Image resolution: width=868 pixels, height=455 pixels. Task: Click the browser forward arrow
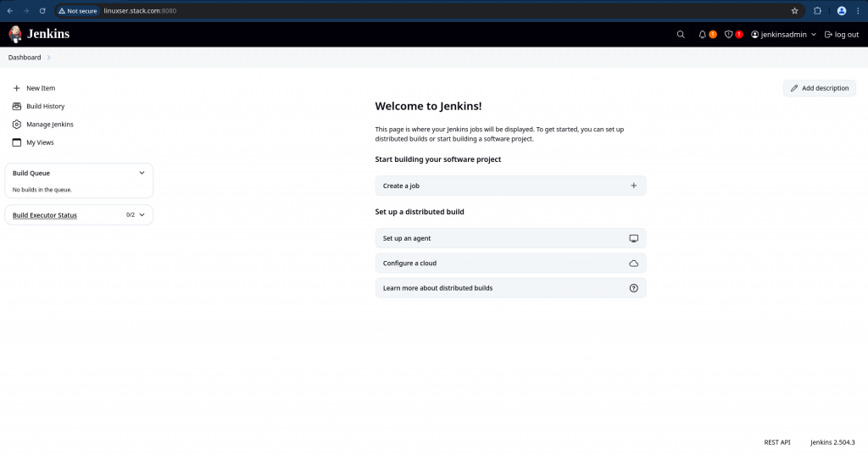26,10
